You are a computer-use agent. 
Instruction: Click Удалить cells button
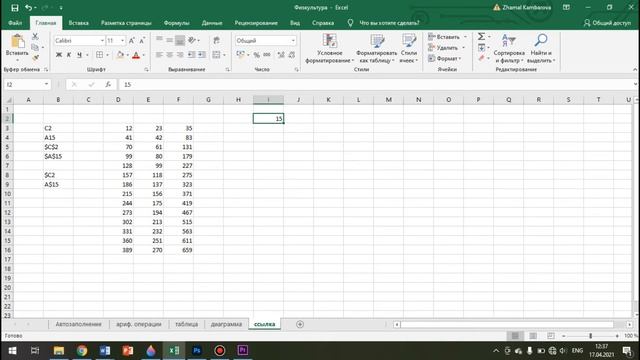tap(443, 48)
